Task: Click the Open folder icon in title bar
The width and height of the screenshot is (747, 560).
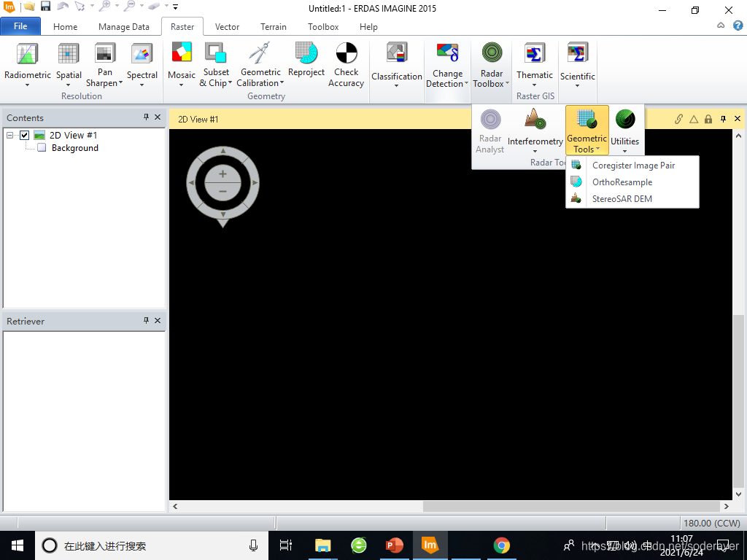Action: [29, 7]
